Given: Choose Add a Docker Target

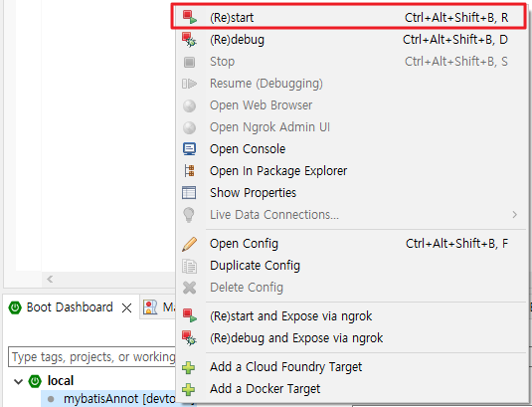Looking at the screenshot, I should coord(352,389).
